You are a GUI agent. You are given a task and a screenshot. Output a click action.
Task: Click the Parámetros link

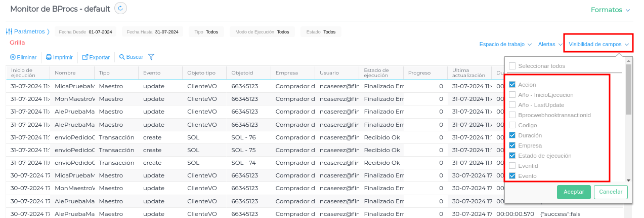tap(29, 31)
